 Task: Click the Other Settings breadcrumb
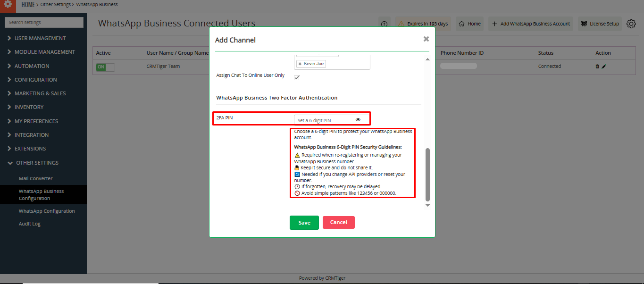point(56,4)
